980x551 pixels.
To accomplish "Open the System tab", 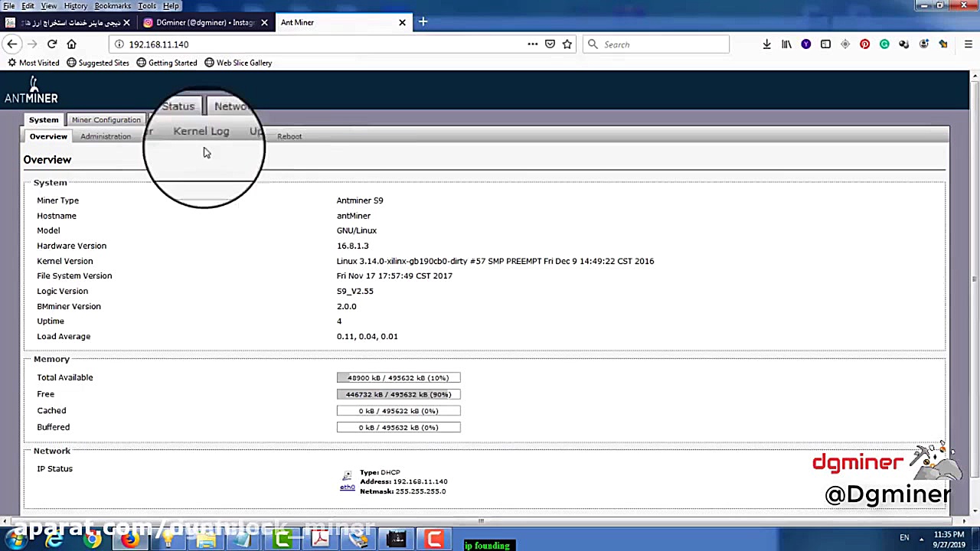I will click(44, 119).
